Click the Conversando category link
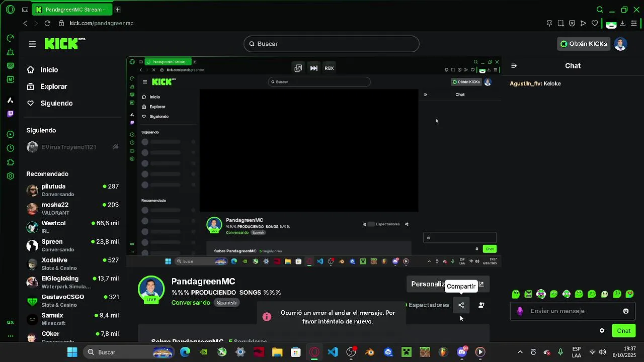Screen dimensions: 644x362 [x=191, y=303]
